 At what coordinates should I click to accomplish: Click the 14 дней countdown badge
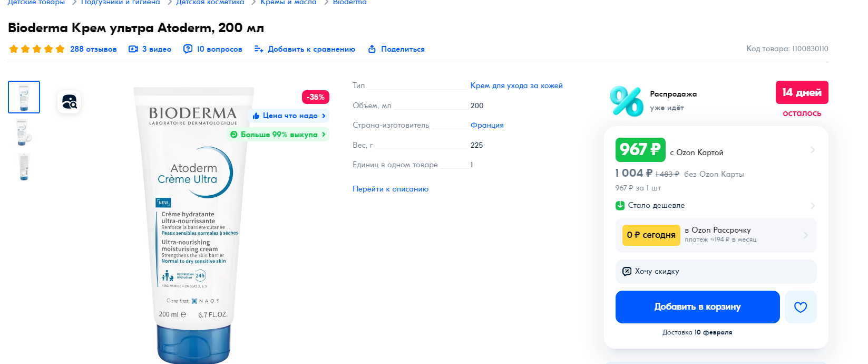coord(802,92)
